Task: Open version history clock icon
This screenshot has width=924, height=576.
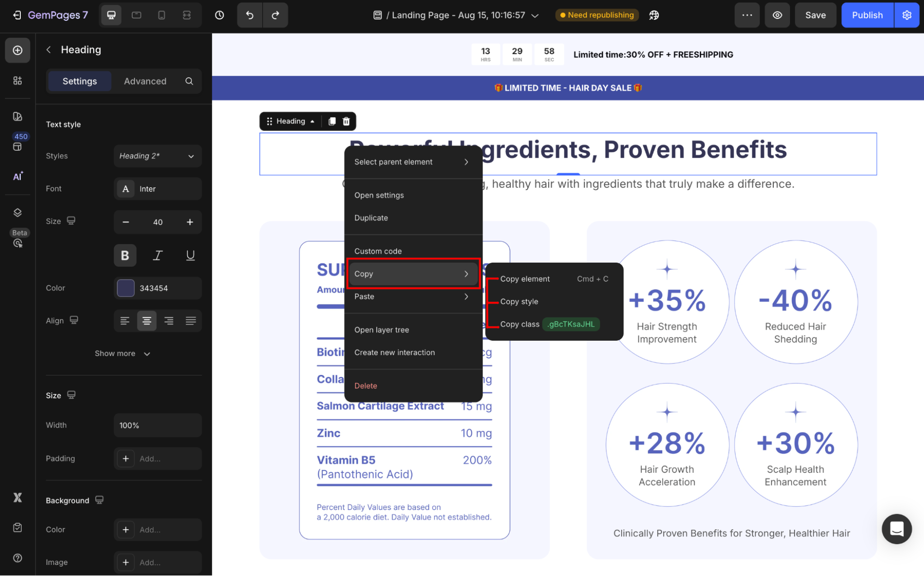Action: click(220, 15)
